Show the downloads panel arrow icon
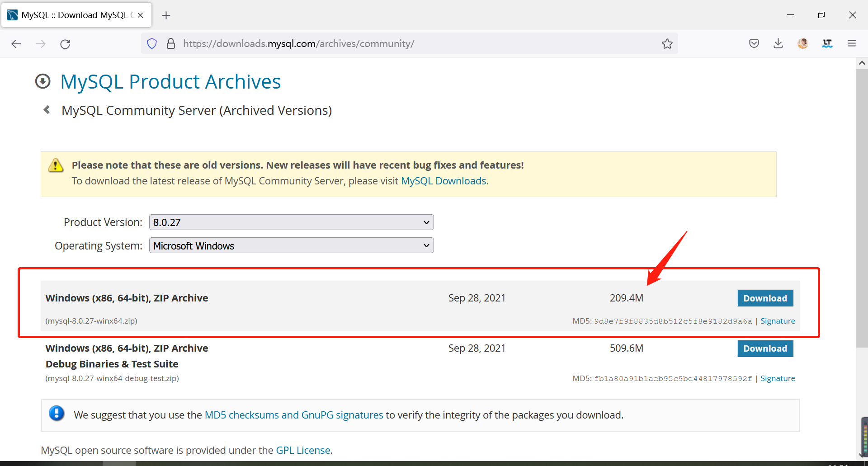The width and height of the screenshot is (868, 466). (778, 43)
